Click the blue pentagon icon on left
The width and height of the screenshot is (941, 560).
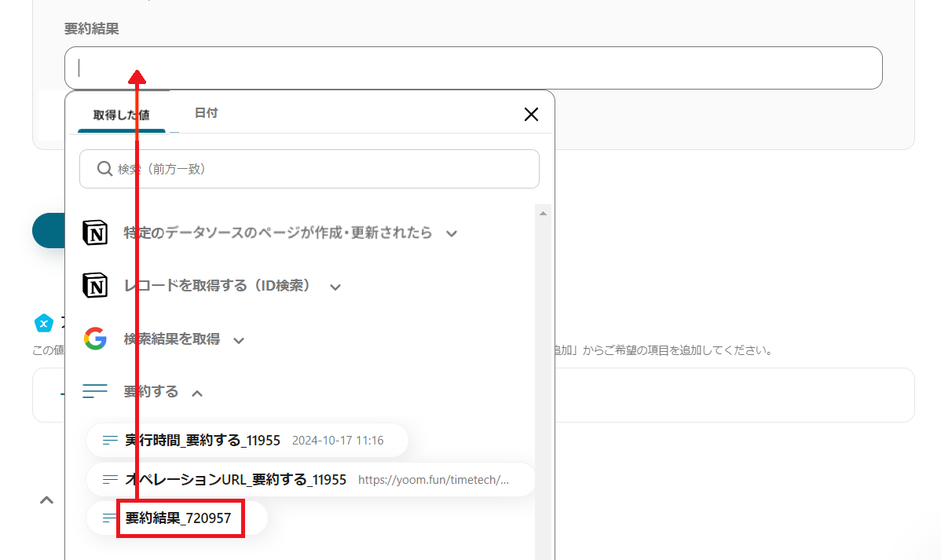(44, 324)
